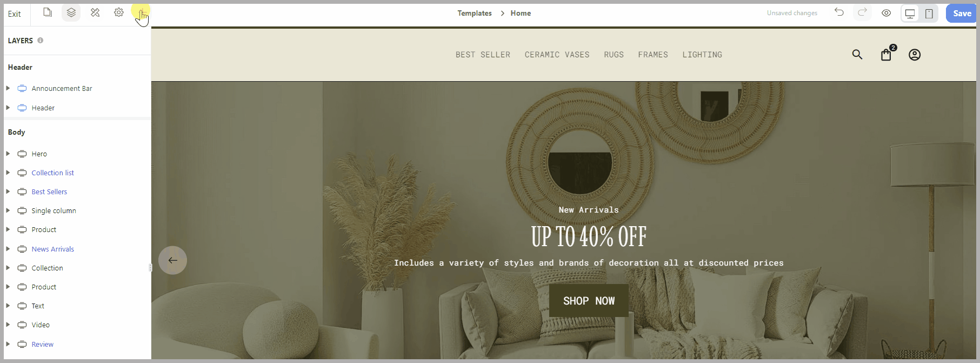Expand the Best Sellers layer arrow

8,192
